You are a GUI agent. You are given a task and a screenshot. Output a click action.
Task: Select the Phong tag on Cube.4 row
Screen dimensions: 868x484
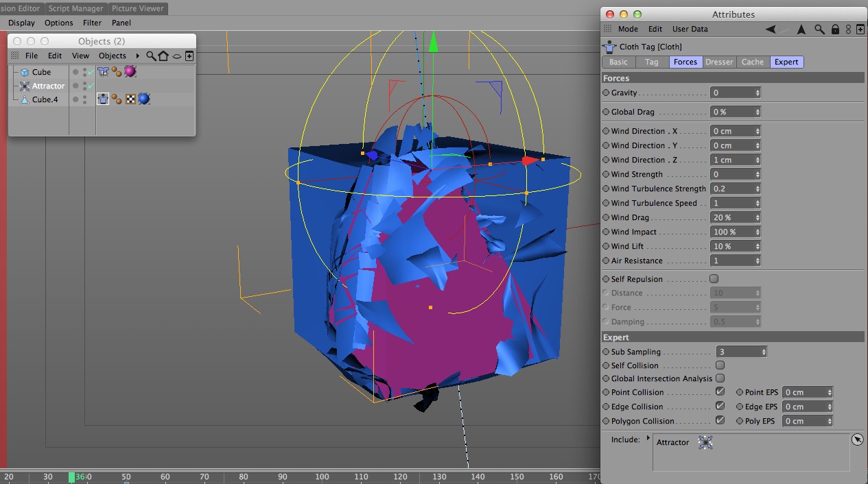pos(117,99)
